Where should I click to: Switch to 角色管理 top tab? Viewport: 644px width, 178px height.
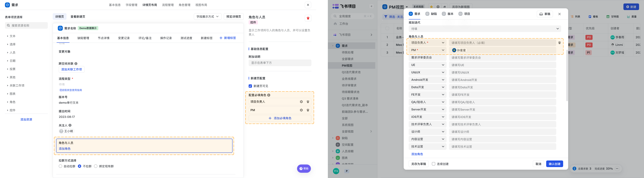pyautogui.click(x=185, y=5)
